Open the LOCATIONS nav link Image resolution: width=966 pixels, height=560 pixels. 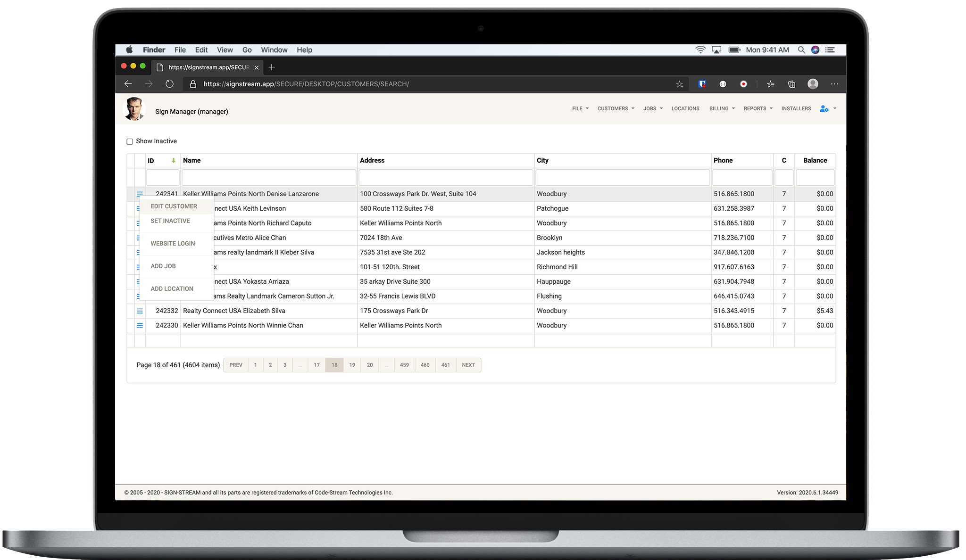[x=685, y=109]
